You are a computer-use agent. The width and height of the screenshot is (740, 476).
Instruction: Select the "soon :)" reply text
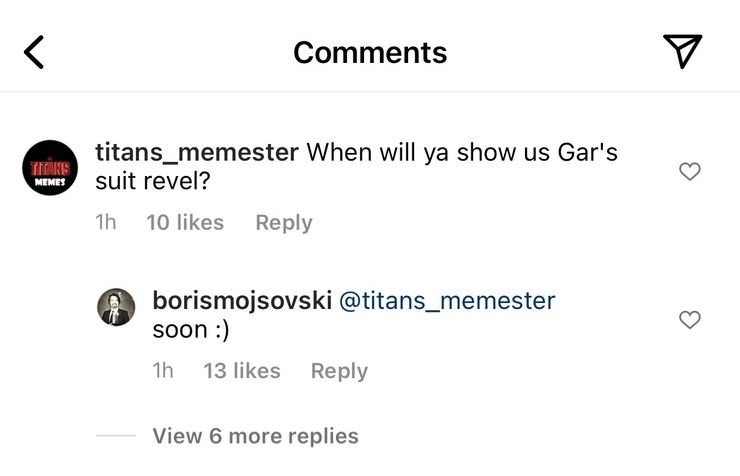[x=190, y=329]
